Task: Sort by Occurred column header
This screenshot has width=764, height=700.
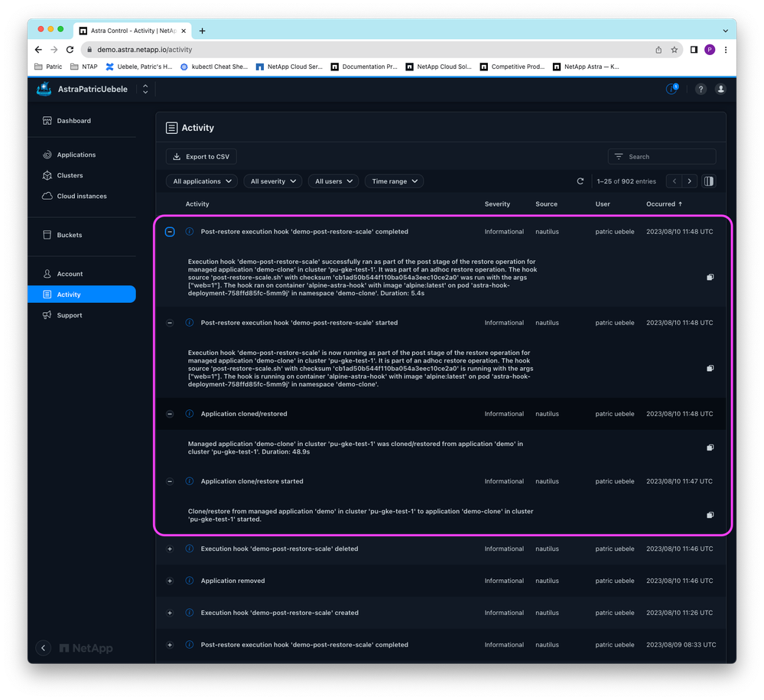Action: tap(664, 204)
